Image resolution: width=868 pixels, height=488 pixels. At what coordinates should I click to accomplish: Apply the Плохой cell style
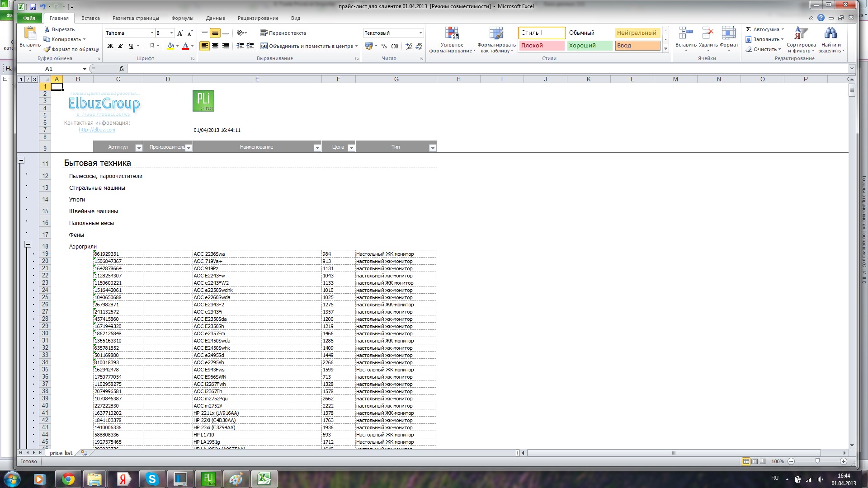tap(542, 46)
